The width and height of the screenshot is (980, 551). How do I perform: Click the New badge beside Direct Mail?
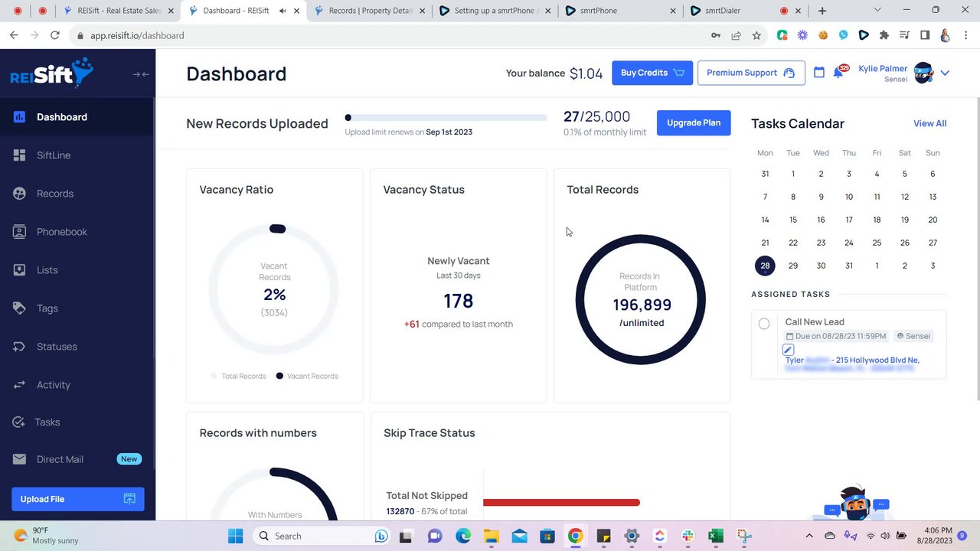pos(129,459)
